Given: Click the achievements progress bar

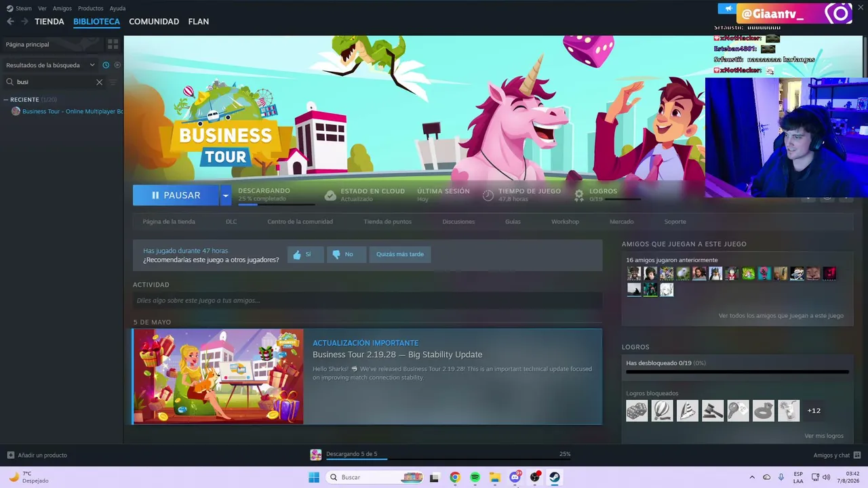Looking at the screenshot, I should tap(737, 372).
